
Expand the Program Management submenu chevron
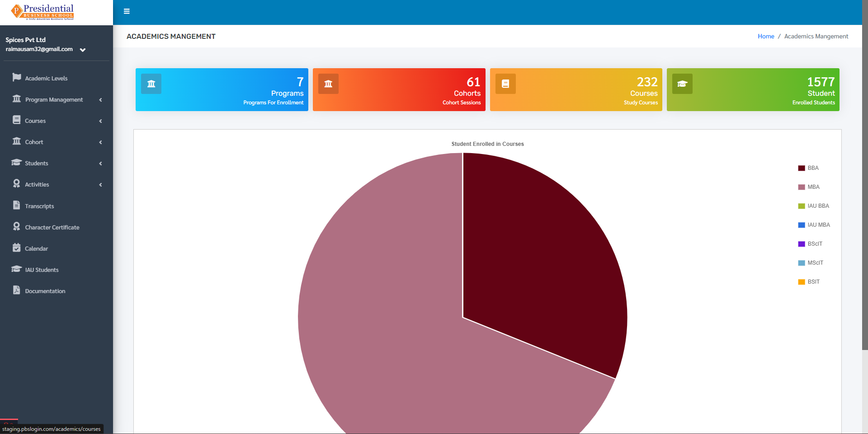click(x=100, y=100)
